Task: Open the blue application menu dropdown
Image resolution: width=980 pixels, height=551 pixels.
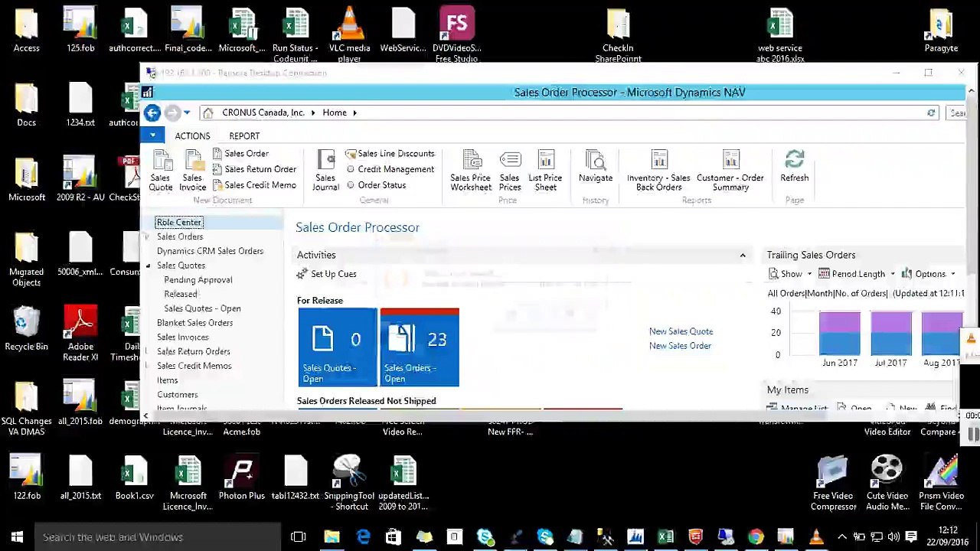Action: (152, 135)
